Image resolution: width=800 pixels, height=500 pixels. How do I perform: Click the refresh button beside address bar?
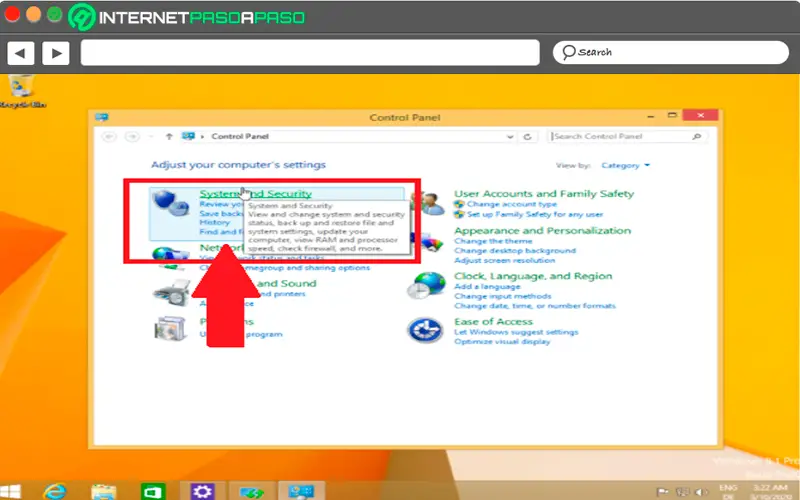[x=528, y=137]
